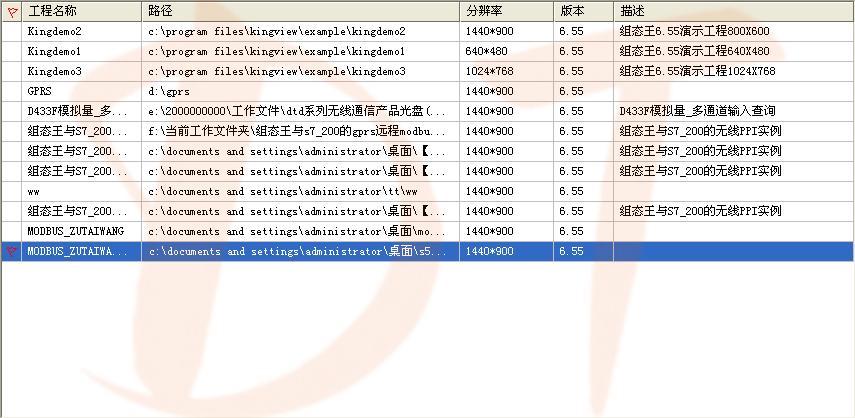Sort by 工程名称 column header
Screen dimensions: 855x418
coord(82,11)
